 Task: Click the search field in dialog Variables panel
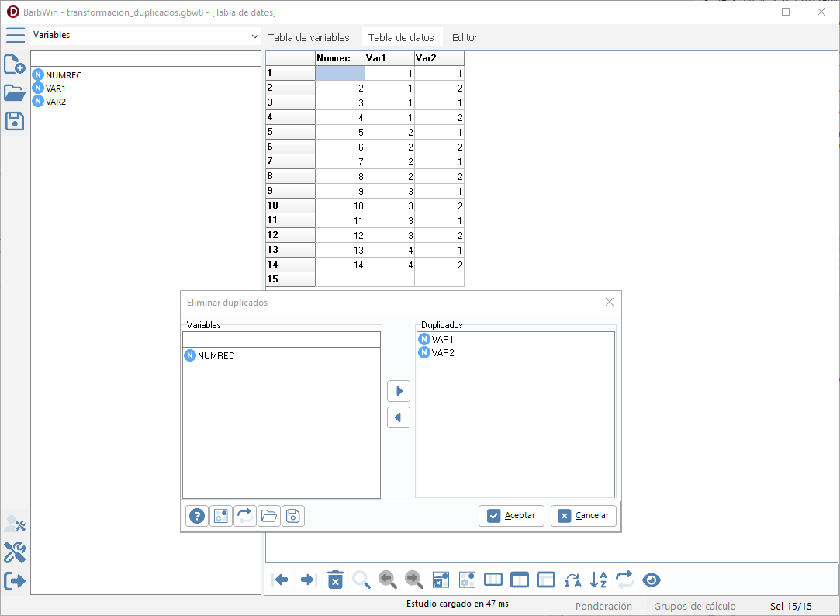(x=281, y=340)
